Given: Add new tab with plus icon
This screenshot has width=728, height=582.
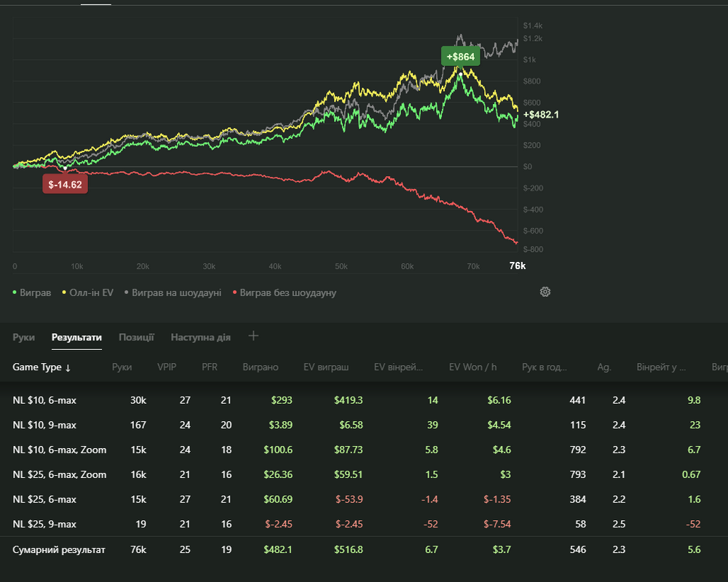Looking at the screenshot, I should click(x=253, y=336).
